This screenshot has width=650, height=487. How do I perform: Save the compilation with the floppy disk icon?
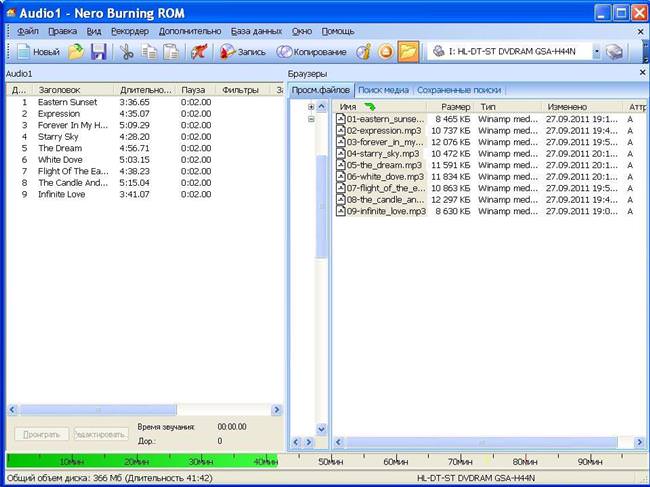point(99,52)
